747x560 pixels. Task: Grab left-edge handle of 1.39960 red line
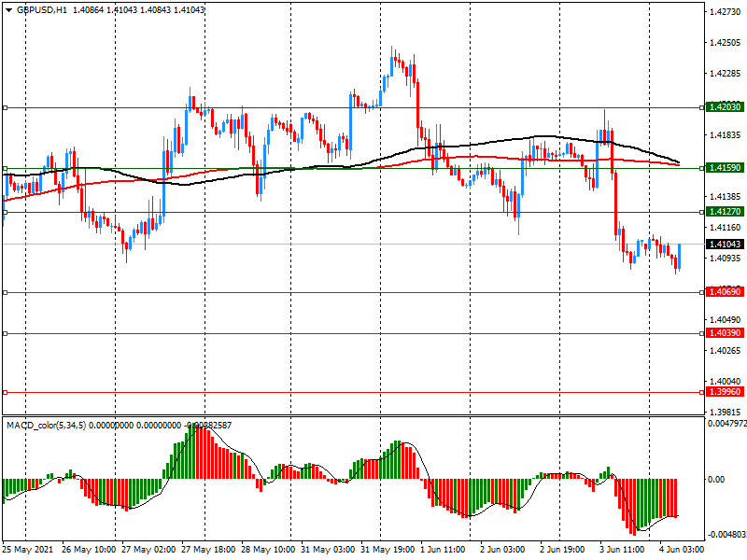tap(5, 393)
